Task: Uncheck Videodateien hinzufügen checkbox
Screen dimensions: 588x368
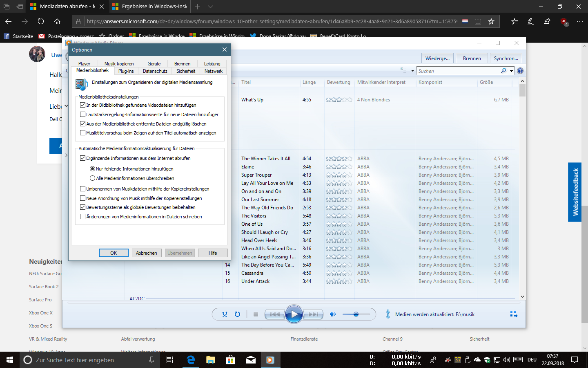Action: (x=83, y=105)
